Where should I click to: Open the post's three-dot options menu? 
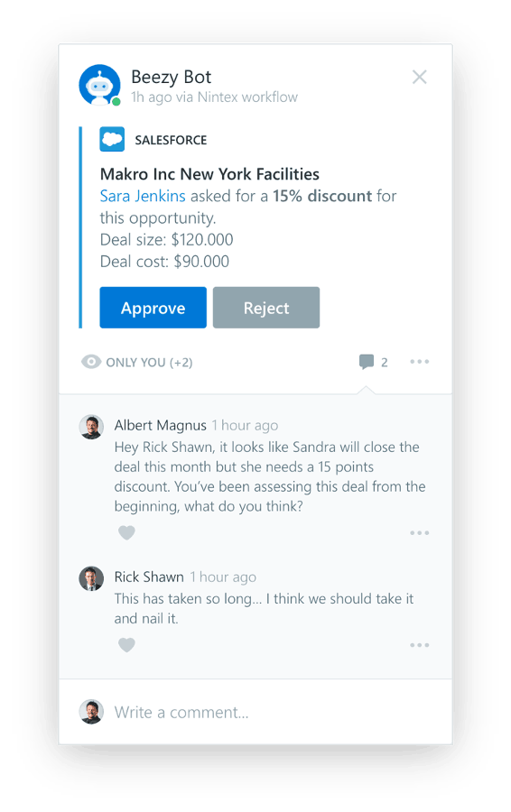tap(419, 362)
